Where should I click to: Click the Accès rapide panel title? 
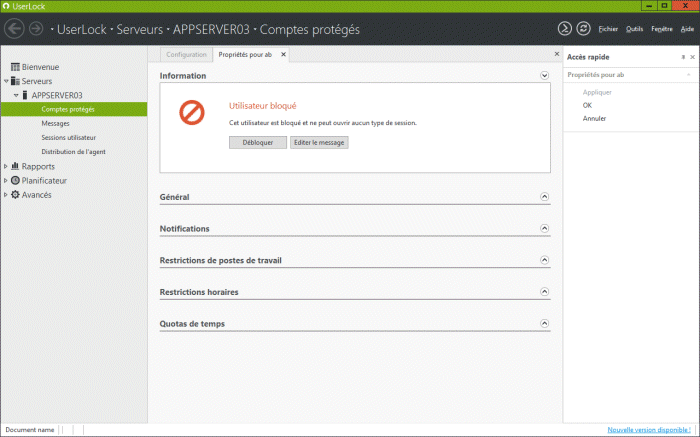588,57
